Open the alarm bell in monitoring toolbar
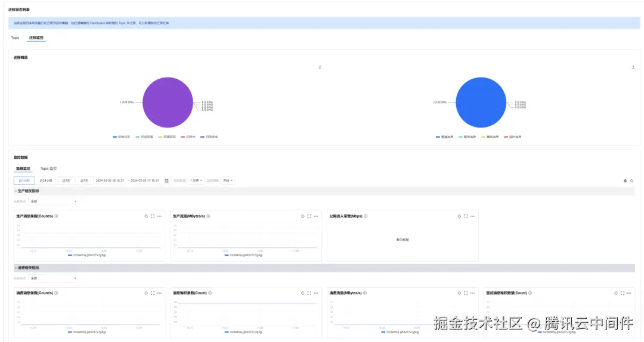 625,181
